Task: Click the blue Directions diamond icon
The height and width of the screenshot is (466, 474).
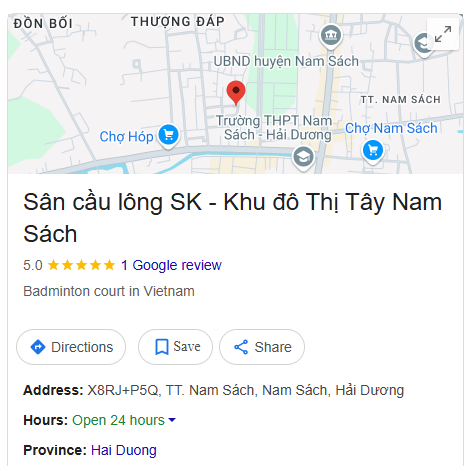Action: 38,347
